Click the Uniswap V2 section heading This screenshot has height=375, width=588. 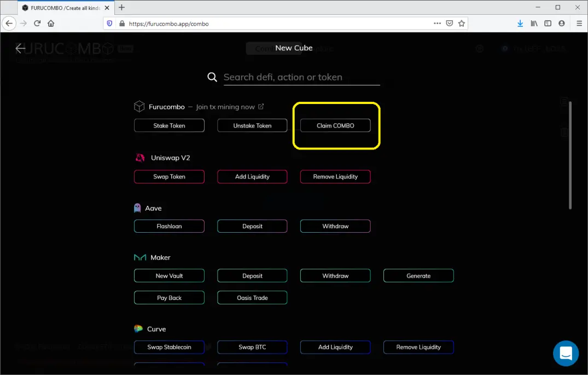[x=170, y=158]
